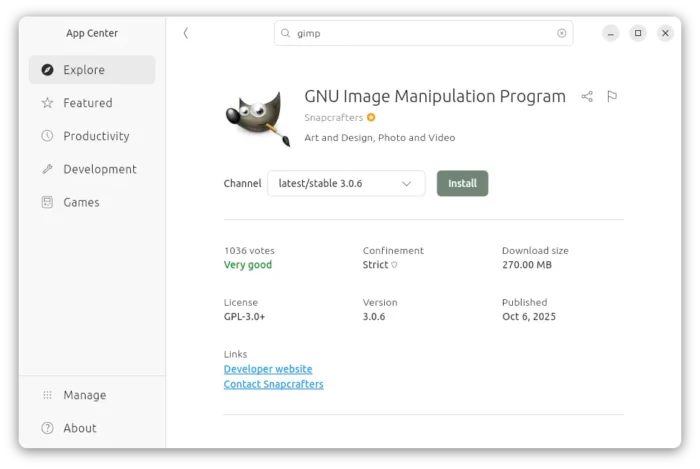Image resolution: width=700 pixels, height=469 pixels.
Task: Browse the Games category
Action: (81, 202)
